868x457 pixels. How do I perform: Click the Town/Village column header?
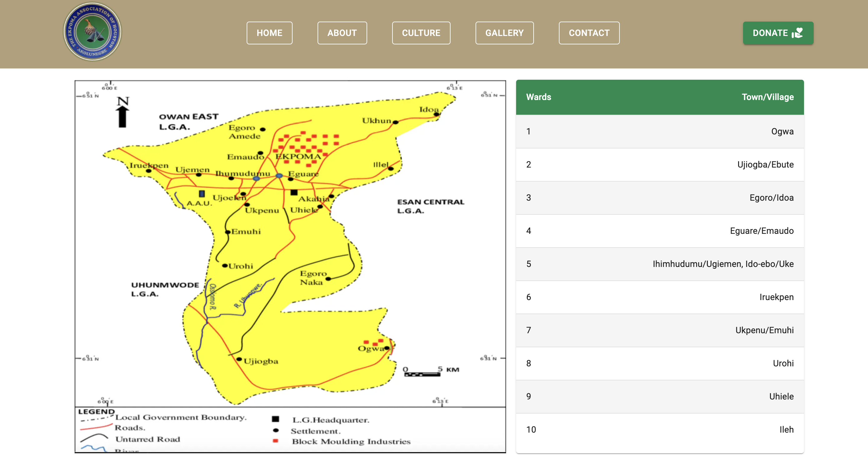pyautogui.click(x=767, y=97)
